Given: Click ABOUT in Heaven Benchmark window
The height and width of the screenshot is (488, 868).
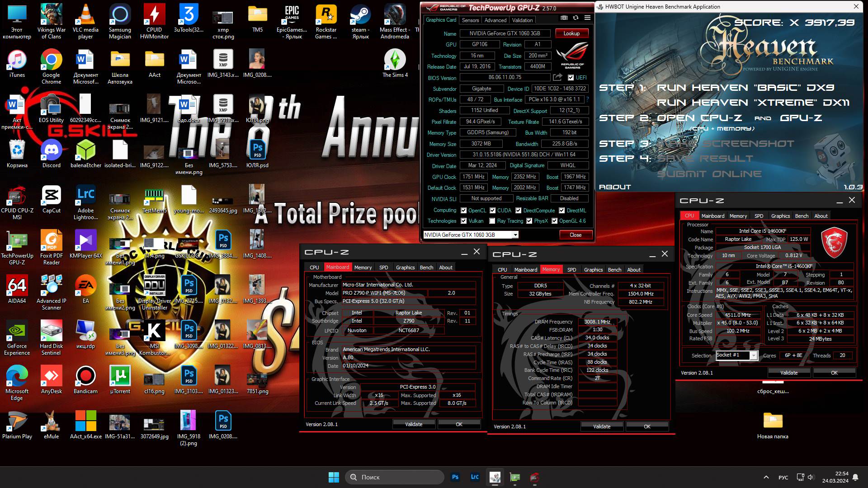Looking at the screenshot, I should click(615, 187).
